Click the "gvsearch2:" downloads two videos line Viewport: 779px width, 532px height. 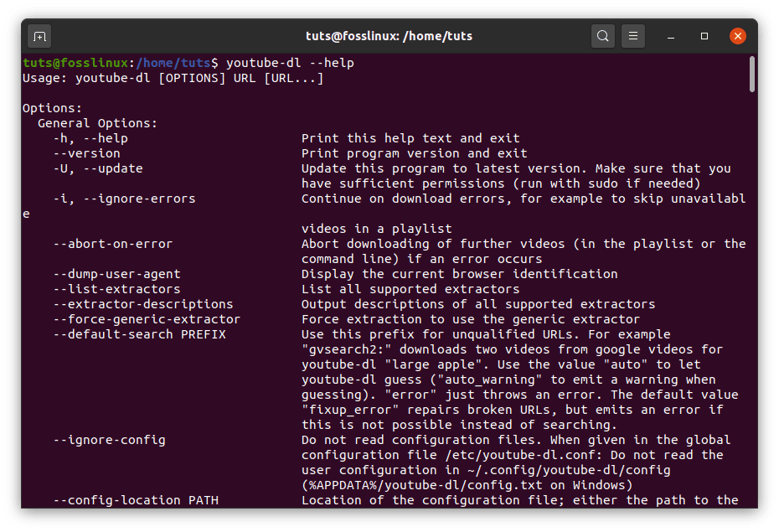point(512,349)
